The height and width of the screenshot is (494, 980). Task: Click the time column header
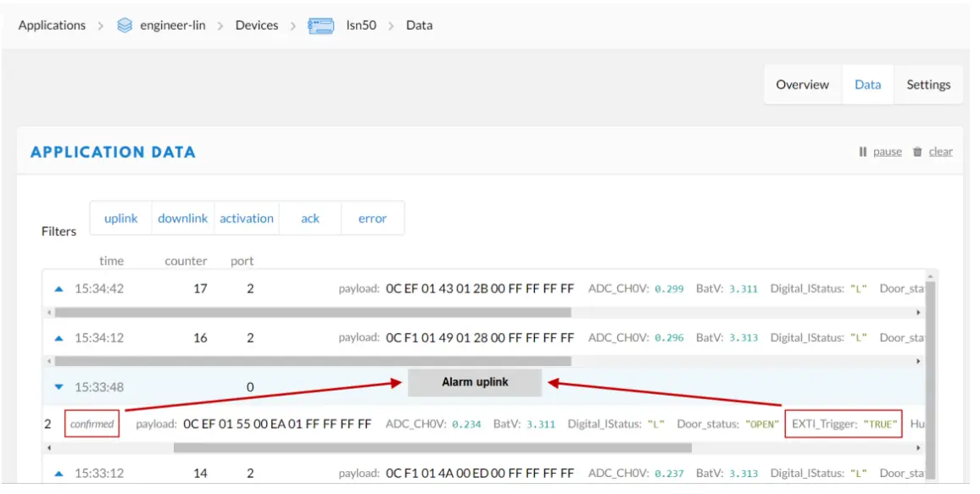111,261
